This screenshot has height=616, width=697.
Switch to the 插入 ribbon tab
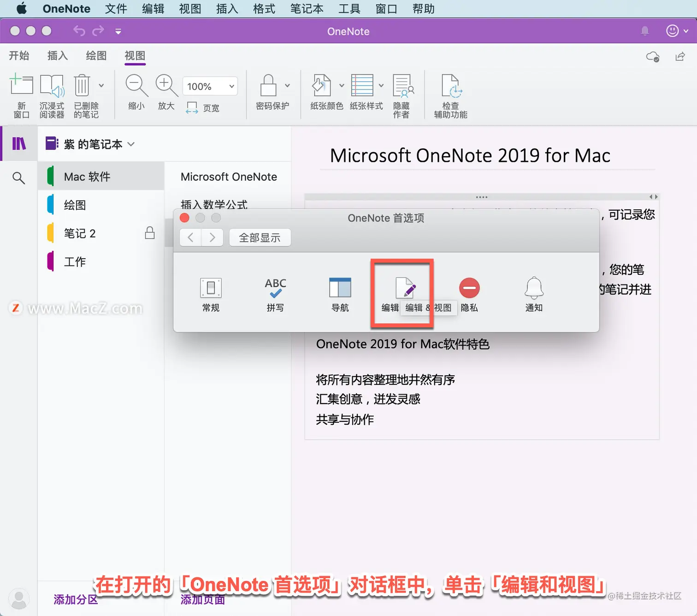[58, 56]
